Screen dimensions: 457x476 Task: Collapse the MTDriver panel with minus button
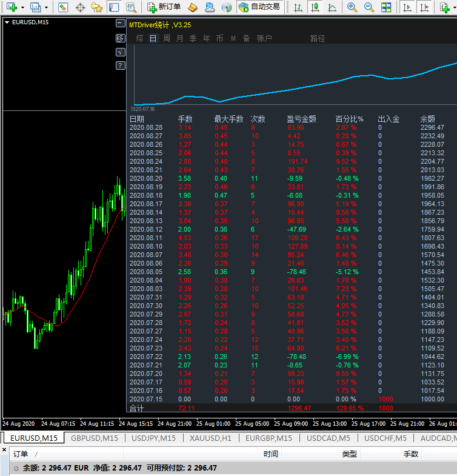point(121,23)
